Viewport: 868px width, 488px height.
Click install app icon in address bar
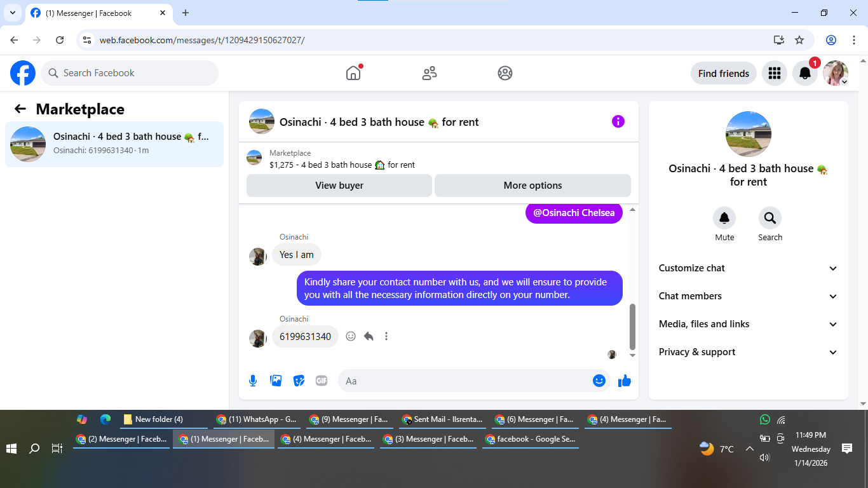[779, 40]
